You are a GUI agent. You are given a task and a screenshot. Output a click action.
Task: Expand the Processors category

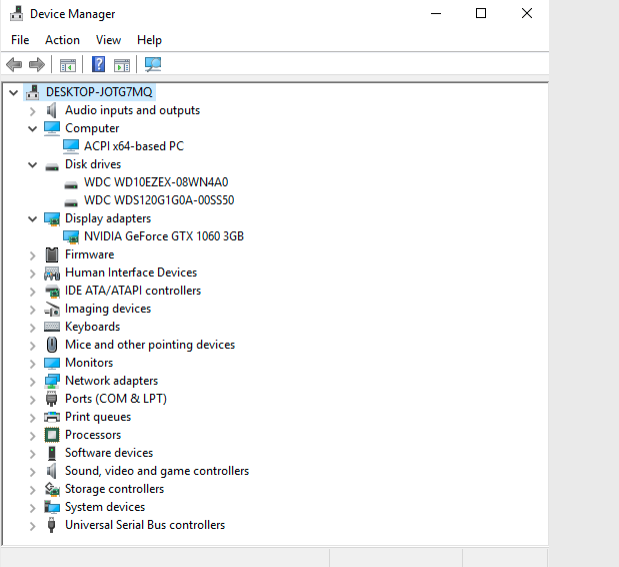33,436
